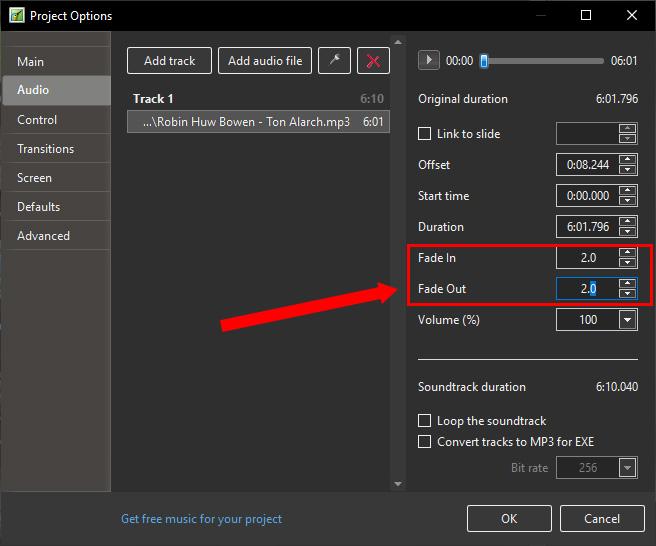Play the audio preview

[428, 60]
